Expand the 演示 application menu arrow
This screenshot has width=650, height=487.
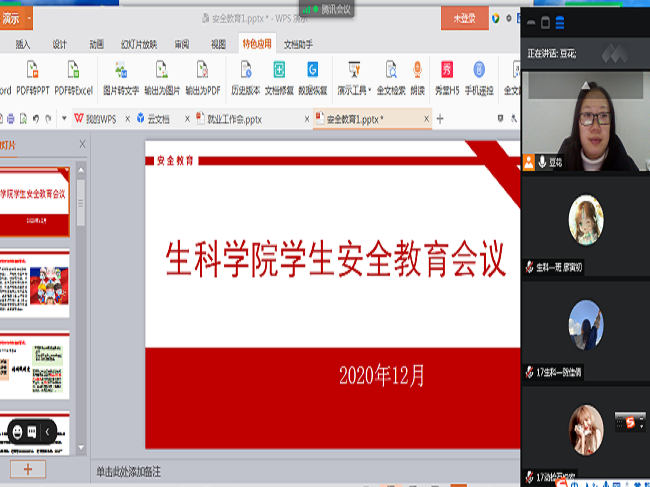point(29,18)
